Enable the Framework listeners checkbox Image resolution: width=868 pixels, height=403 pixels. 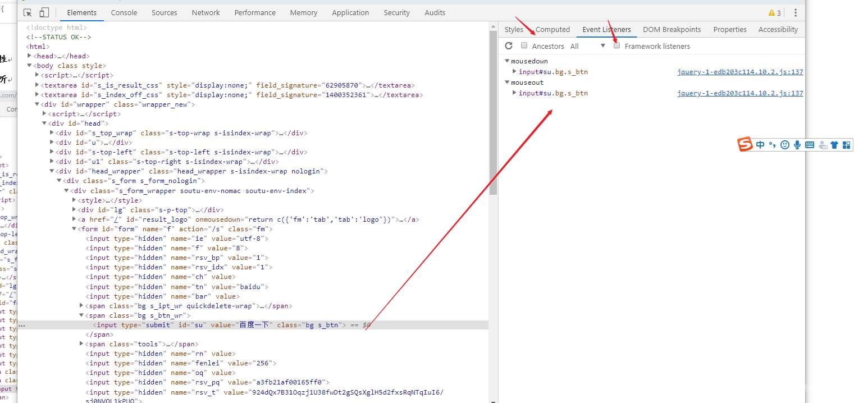click(617, 45)
